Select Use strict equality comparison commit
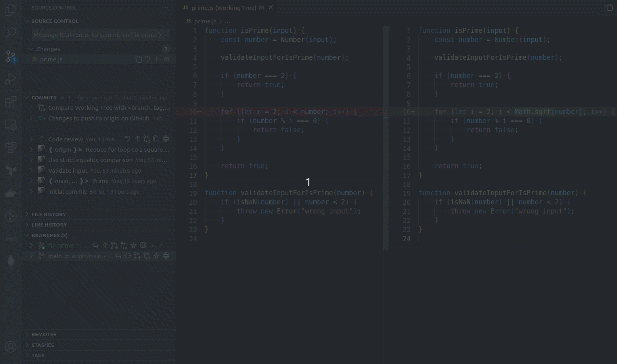The height and width of the screenshot is (364, 617). point(99,160)
